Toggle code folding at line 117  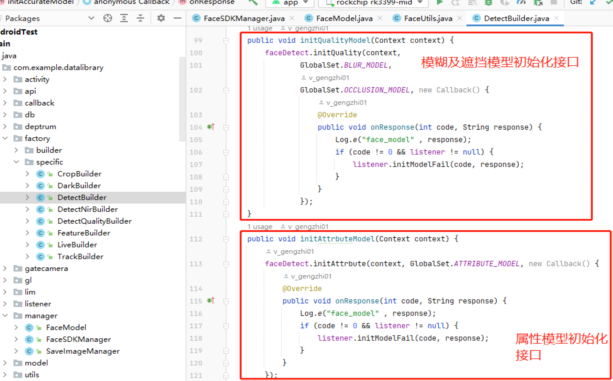(226, 326)
